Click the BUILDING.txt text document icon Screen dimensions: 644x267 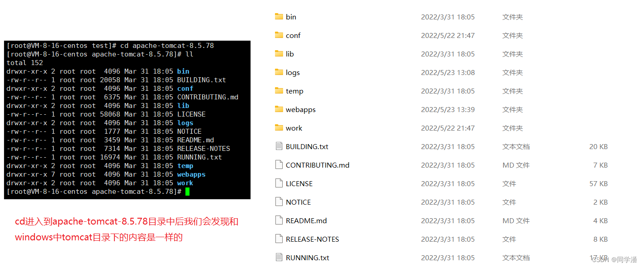click(279, 146)
